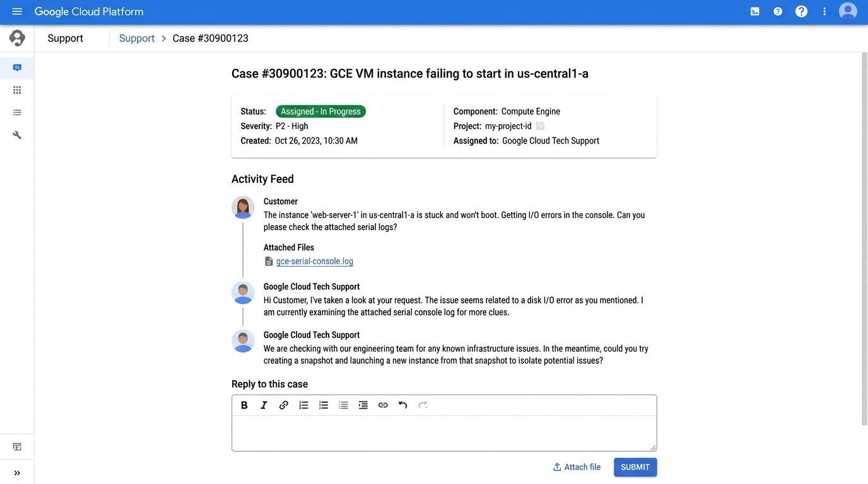Viewport: 868px width, 484px height.
Task: Click the support avatar beside 'We are checking' message
Action: point(243,341)
